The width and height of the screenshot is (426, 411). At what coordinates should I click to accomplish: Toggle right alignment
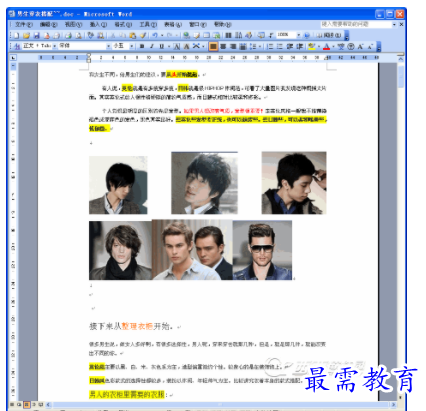[x=233, y=46]
